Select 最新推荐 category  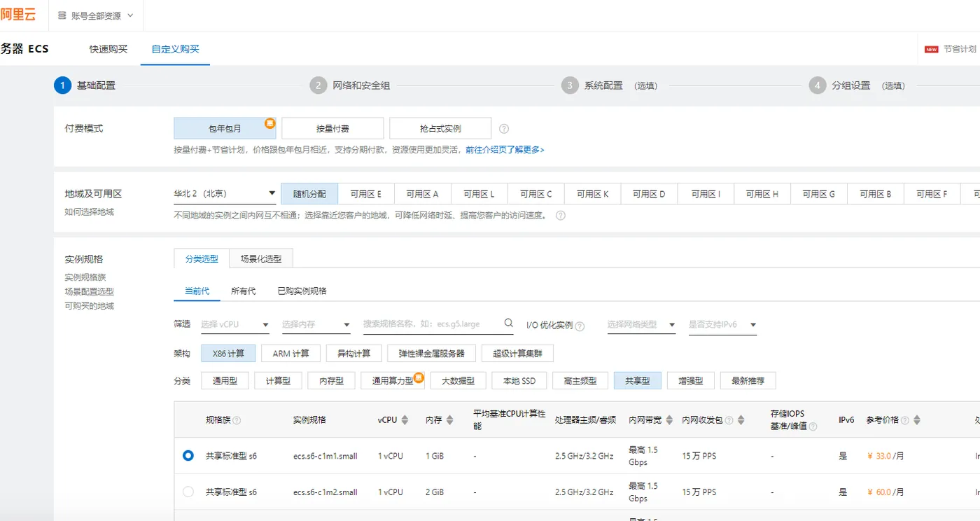[x=748, y=381]
